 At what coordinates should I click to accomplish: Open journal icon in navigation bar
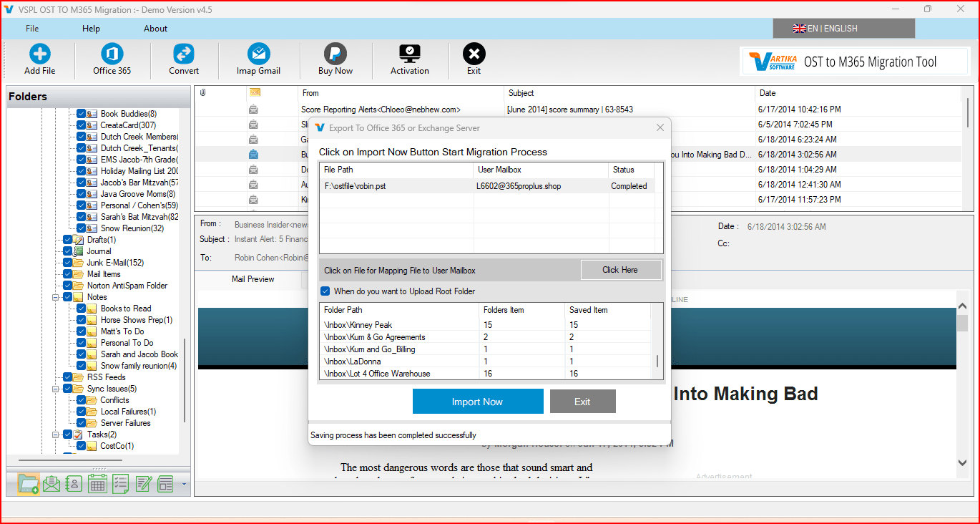(165, 484)
